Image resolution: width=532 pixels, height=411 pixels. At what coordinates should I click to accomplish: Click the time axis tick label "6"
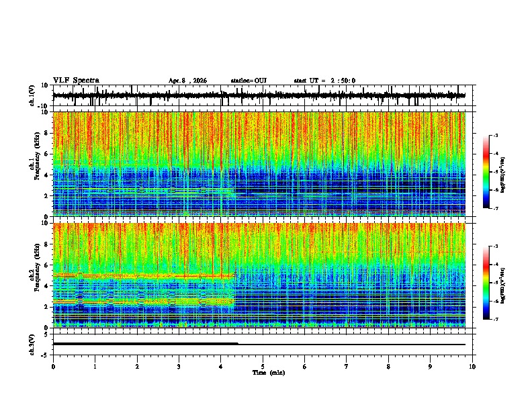point(305,367)
